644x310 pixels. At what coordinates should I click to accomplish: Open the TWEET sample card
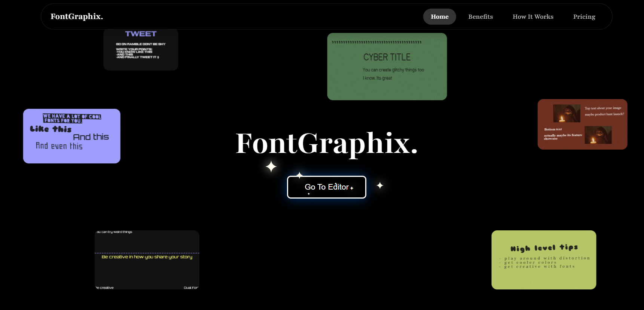pyautogui.click(x=141, y=49)
